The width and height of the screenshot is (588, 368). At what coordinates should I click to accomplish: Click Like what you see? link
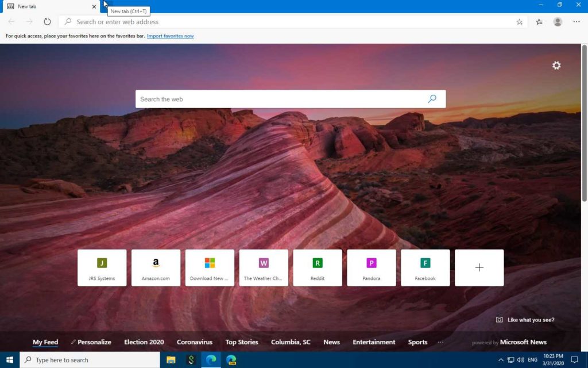(531, 320)
